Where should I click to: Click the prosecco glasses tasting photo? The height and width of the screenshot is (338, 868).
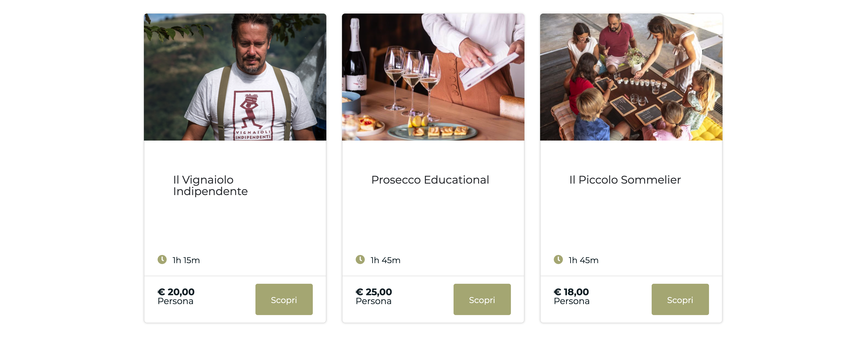[433, 77]
